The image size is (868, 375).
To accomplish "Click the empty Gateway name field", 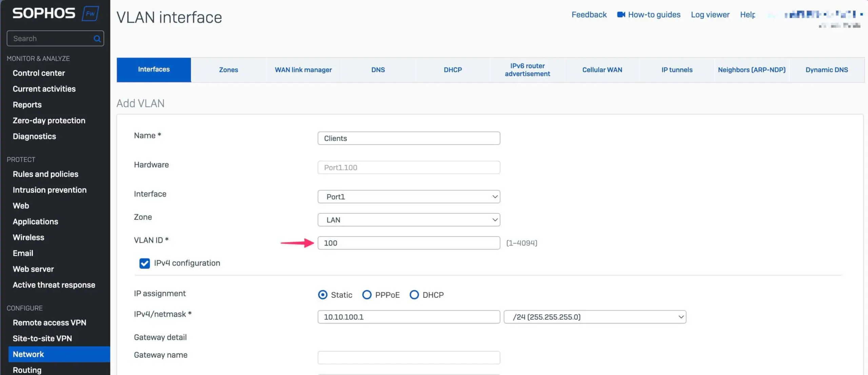I will coord(409,358).
